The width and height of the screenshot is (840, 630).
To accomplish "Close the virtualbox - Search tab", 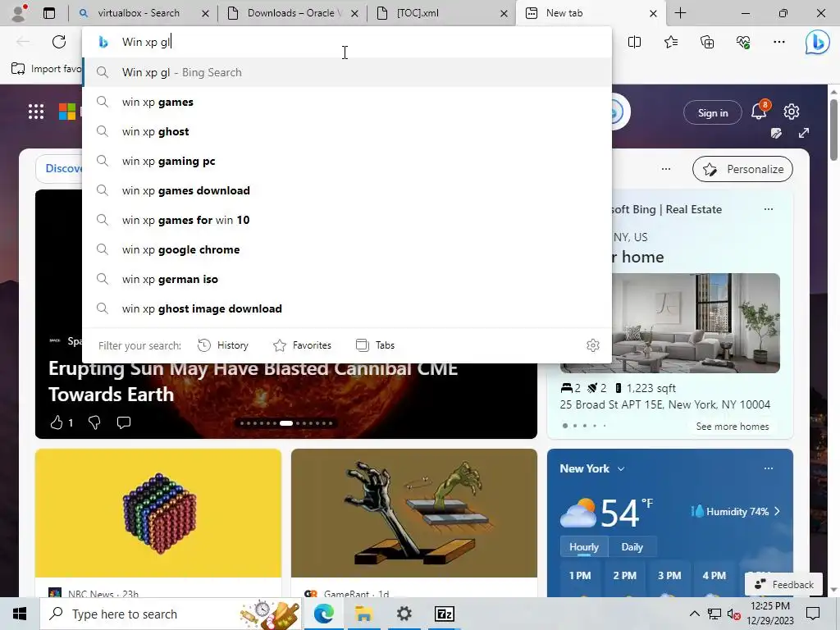I will 205,13.
